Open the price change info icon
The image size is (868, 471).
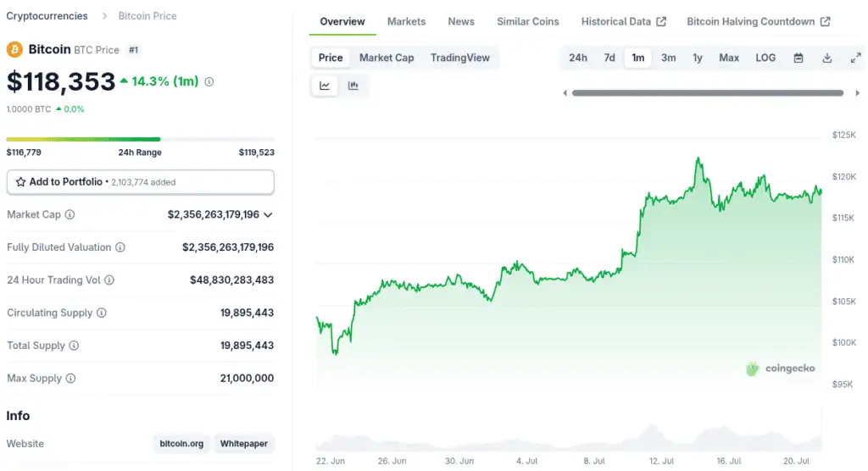tap(209, 81)
